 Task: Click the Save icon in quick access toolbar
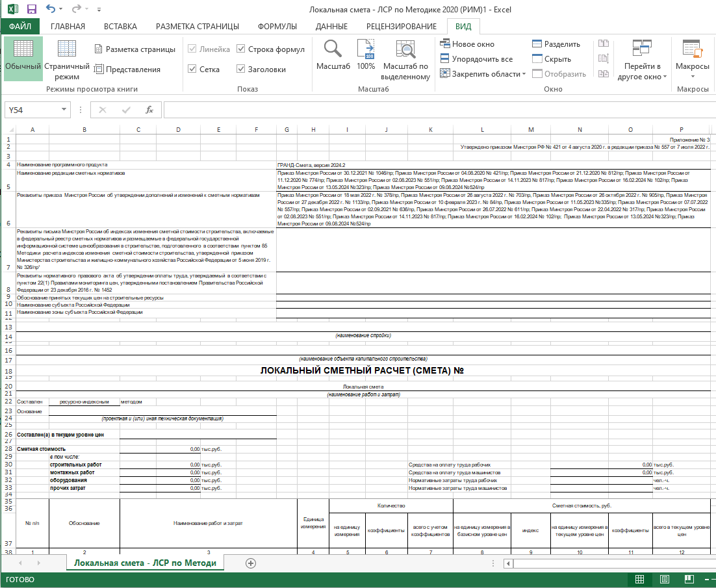pyautogui.click(x=31, y=9)
